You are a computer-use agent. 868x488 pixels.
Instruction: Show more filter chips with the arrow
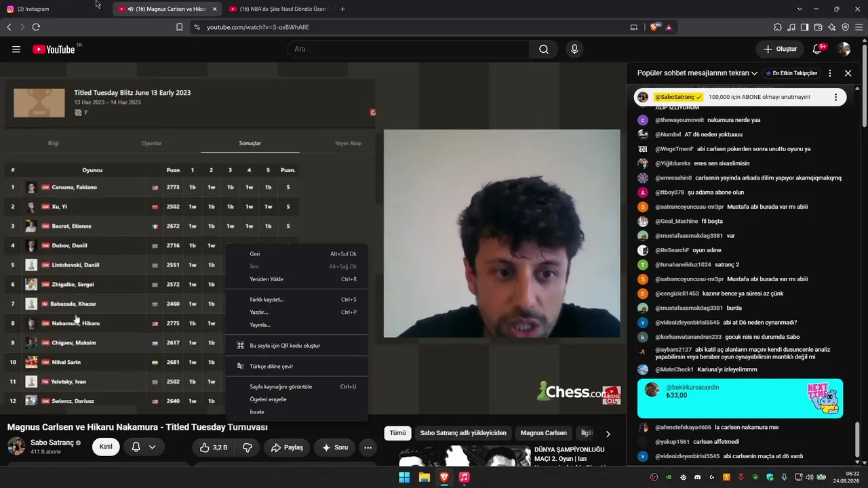[x=608, y=434]
